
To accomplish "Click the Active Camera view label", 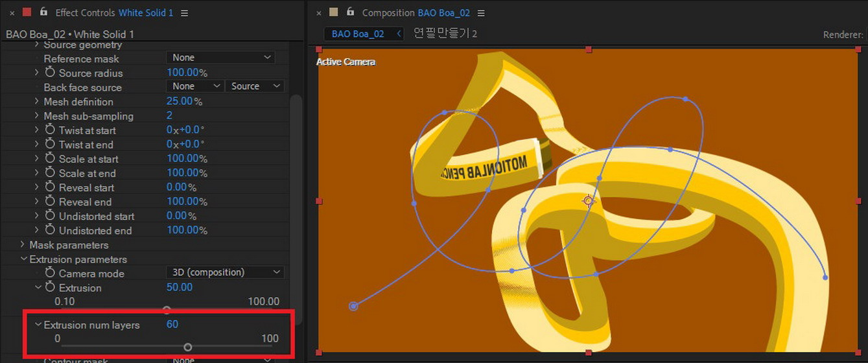I will pyautogui.click(x=346, y=62).
